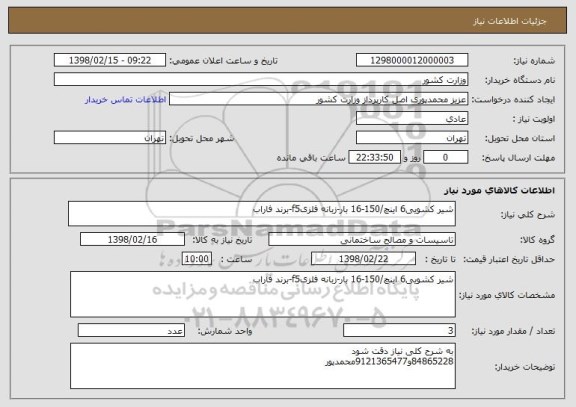Screen dimensions: 576x407
Task: Click the header title جزئیات اطلاعات نیاز
Action: point(510,21)
